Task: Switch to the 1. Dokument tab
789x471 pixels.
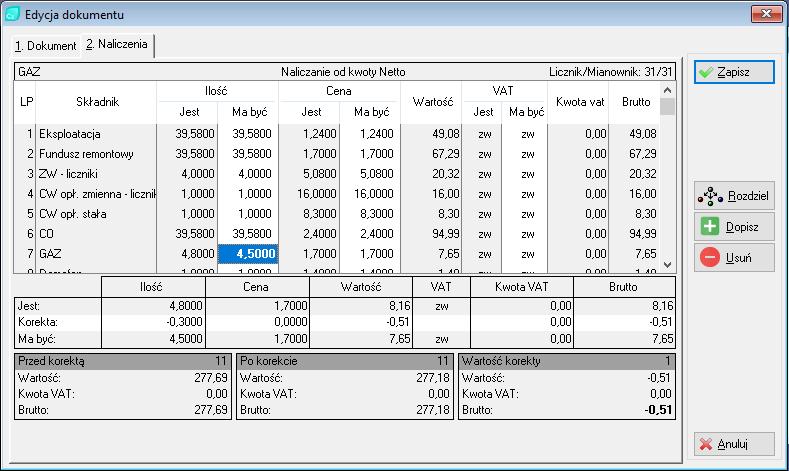Action: [45, 46]
